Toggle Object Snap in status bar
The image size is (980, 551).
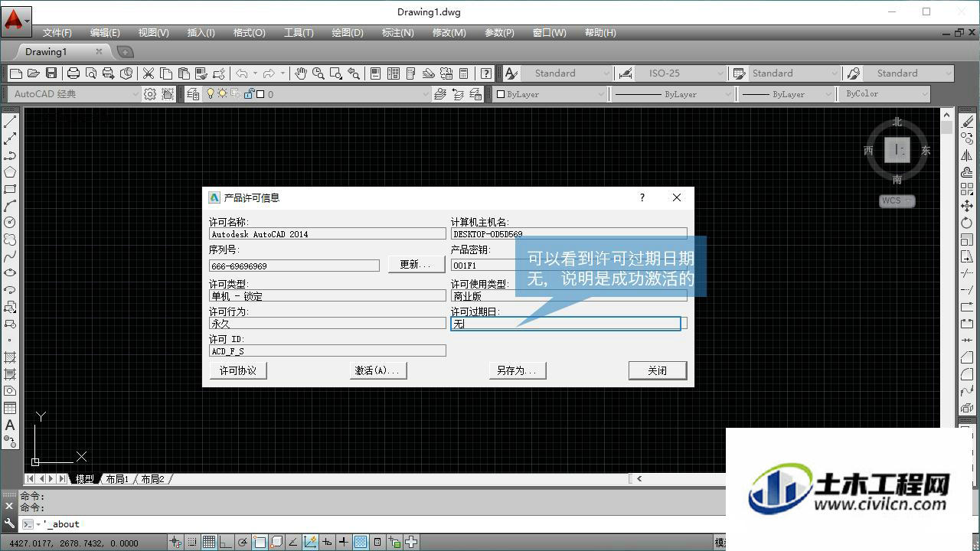click(260, 542)
